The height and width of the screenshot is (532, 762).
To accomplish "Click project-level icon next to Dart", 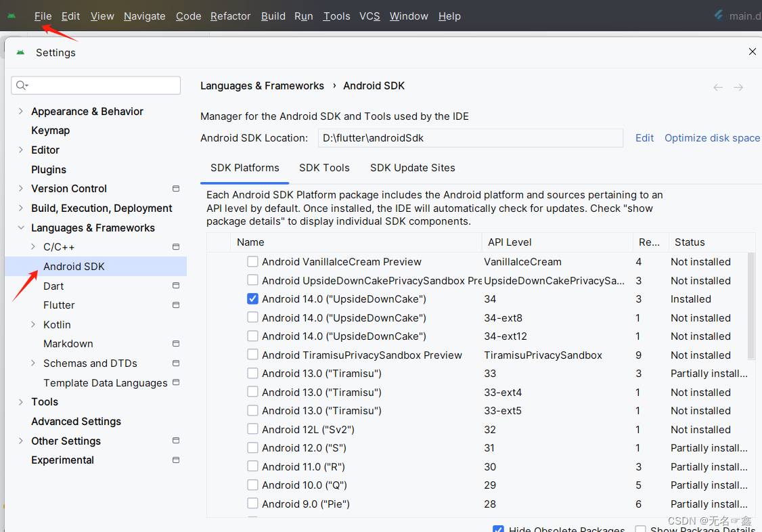I will pos(176,286).
